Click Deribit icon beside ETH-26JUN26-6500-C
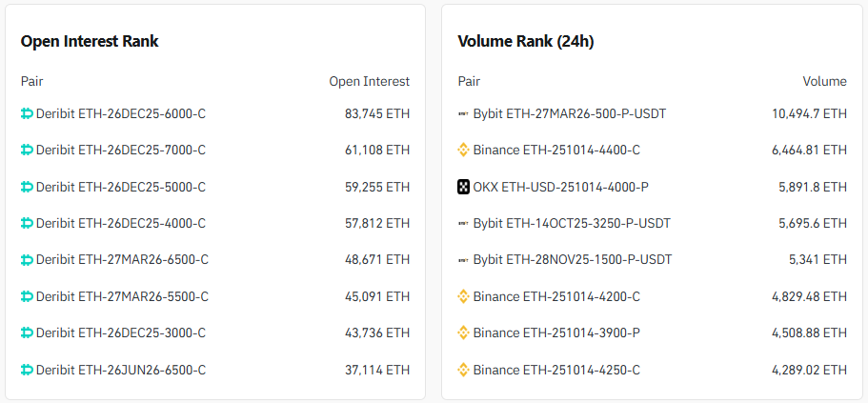The image size is (868, 403). 27,370
